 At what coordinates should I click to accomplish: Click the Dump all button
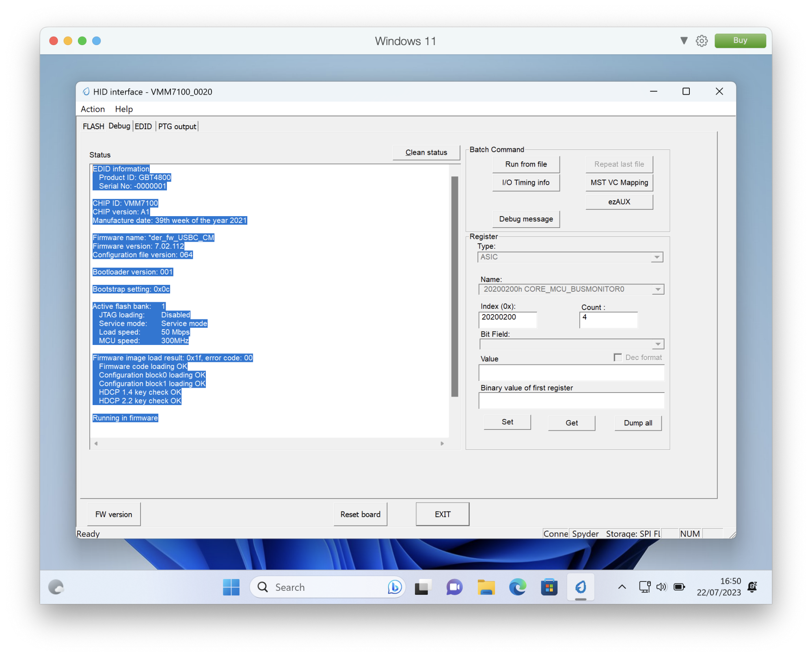(637, 423)
